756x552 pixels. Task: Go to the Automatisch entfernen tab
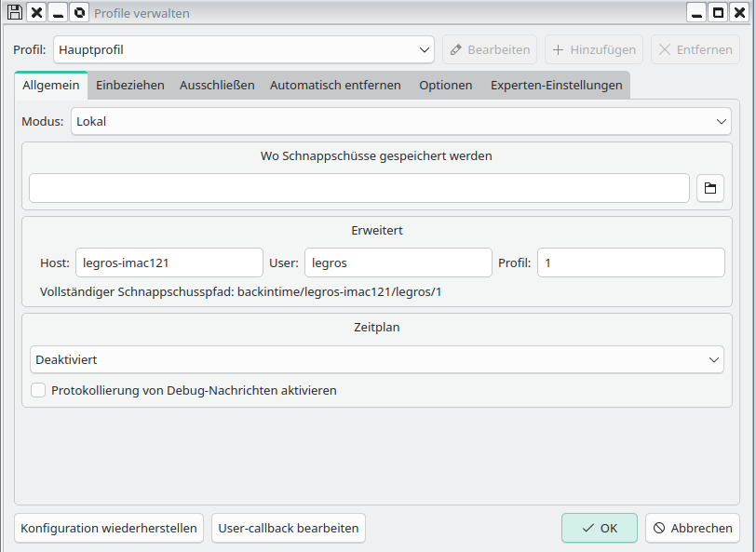point(335,85)
